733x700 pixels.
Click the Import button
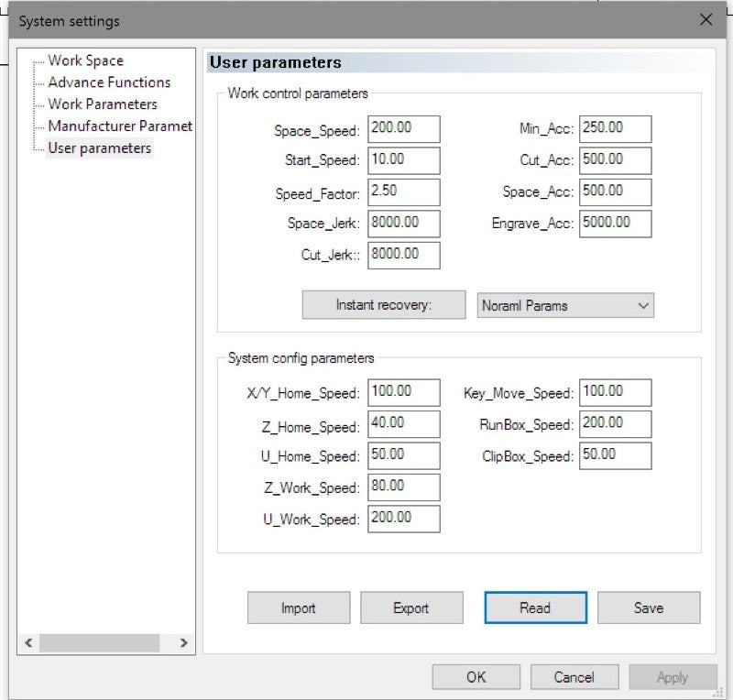(x=299, y=608)
